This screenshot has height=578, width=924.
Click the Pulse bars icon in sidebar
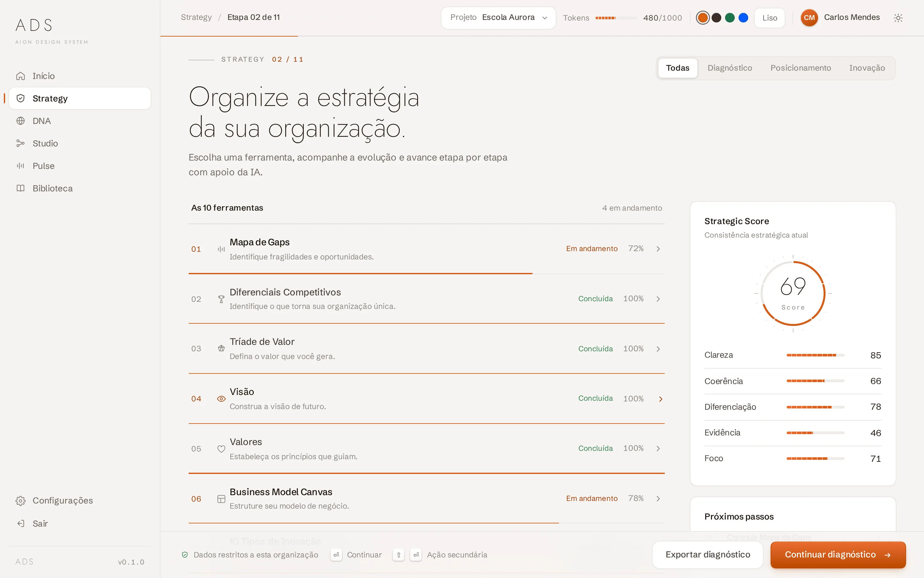pyautogui.click(x=21, y=166)
